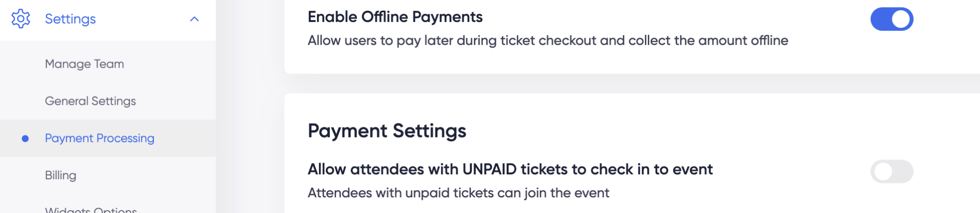Image resolution: width=980 pixels, height=213 pixels.
Task: Click the Enable Offline Payments heading
Action: pyautogui.click(x=395, y=17)
